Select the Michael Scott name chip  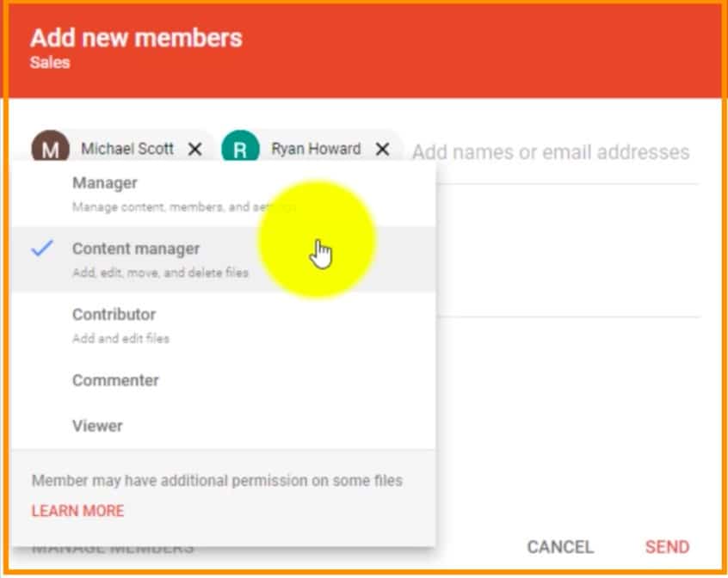pos(126,149)
